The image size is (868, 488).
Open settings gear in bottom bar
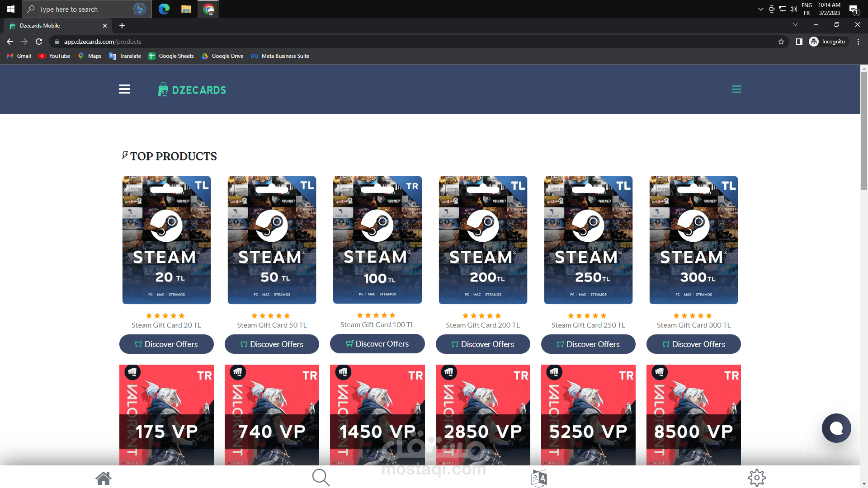point(757,478)
